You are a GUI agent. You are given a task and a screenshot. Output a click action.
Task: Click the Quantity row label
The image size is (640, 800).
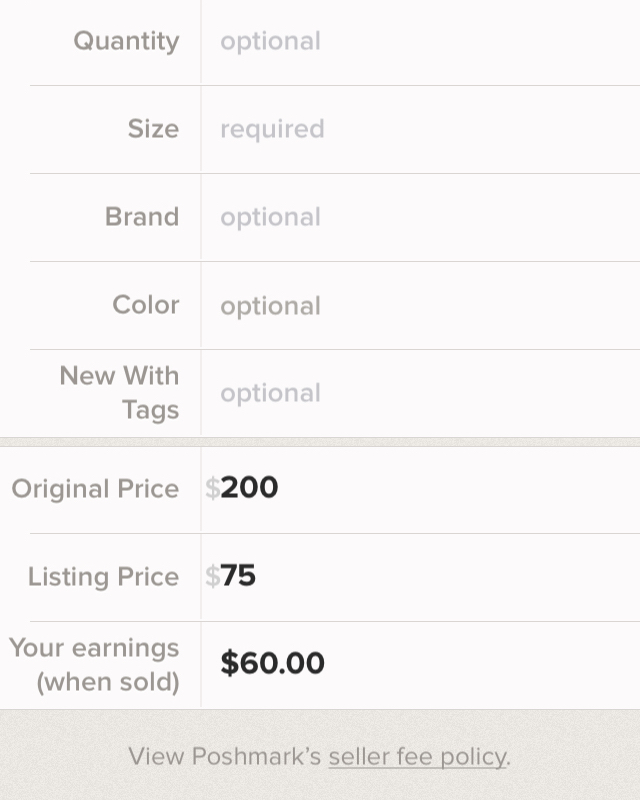point(126,42)
